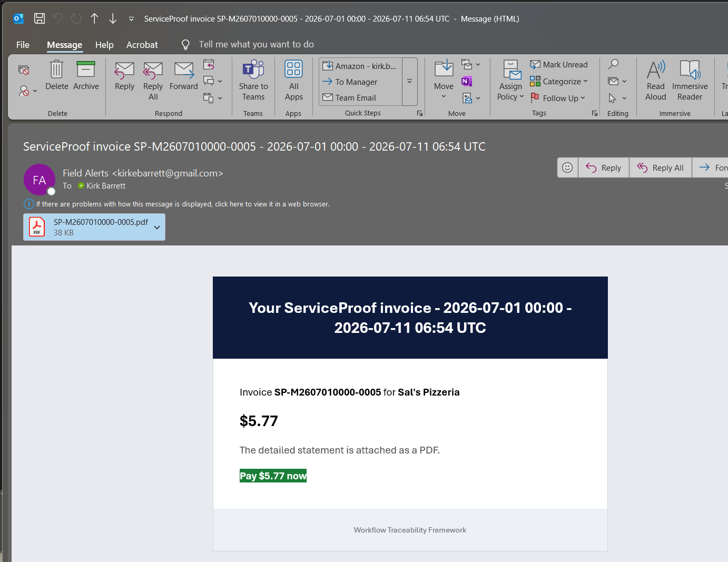Click Reply in the message header

click(x=604, y=167)
